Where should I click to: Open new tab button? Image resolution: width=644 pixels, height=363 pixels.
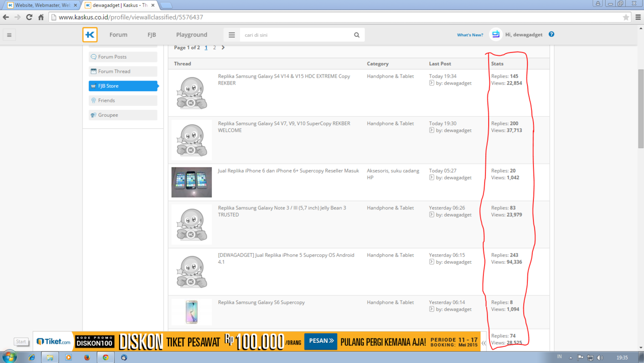(166, 6)
